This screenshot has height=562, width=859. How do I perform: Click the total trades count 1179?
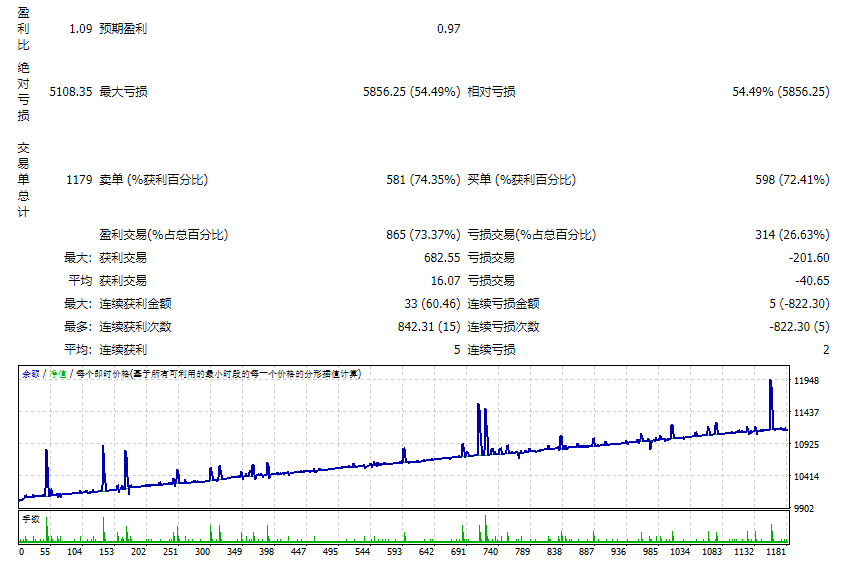point(79,180)
